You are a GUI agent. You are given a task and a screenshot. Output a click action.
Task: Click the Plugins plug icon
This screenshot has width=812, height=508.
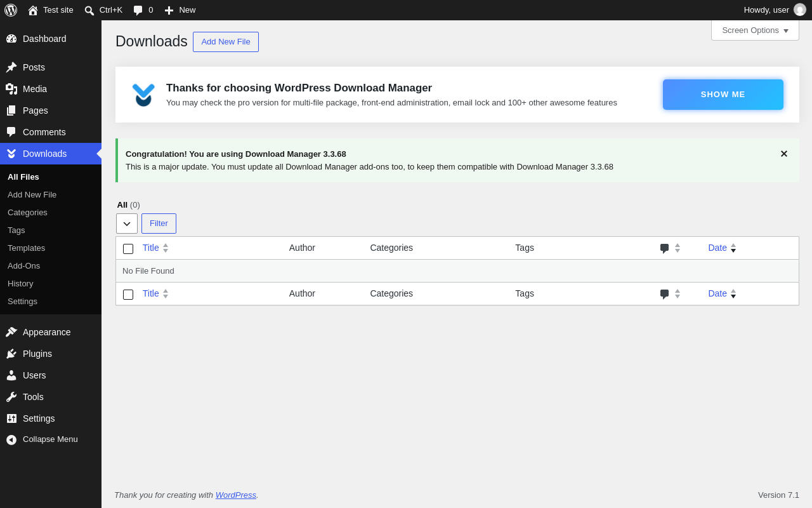11,354
